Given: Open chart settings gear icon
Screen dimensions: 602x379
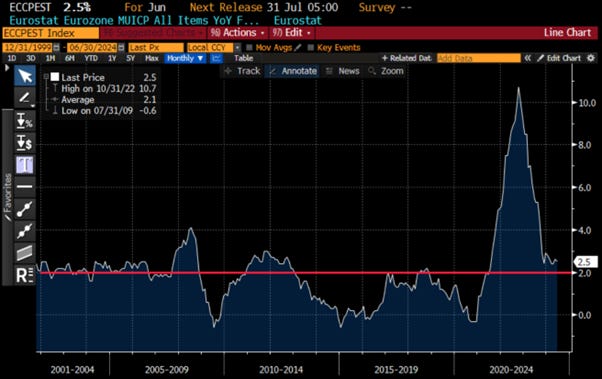Looking at the screenshot, I should point(591,58).
